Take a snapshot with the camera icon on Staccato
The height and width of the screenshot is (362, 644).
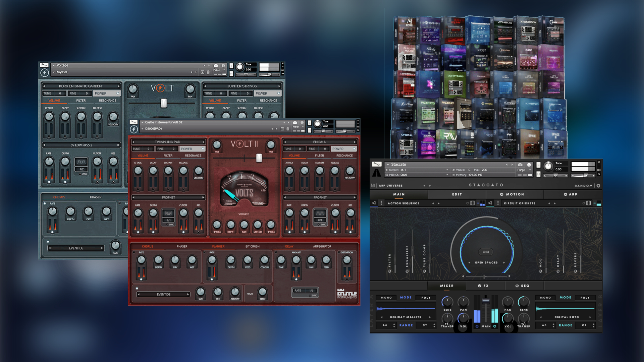coord(520,165)
